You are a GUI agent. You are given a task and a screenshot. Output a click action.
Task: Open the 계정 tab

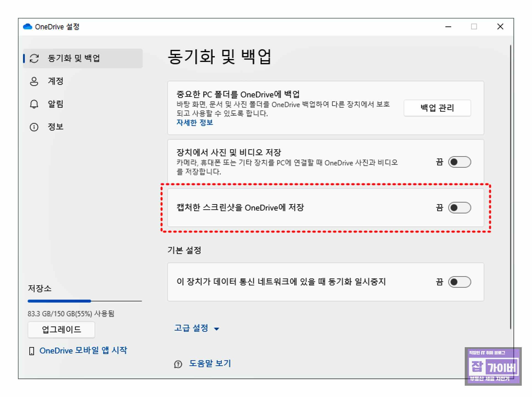pos(55,81)
